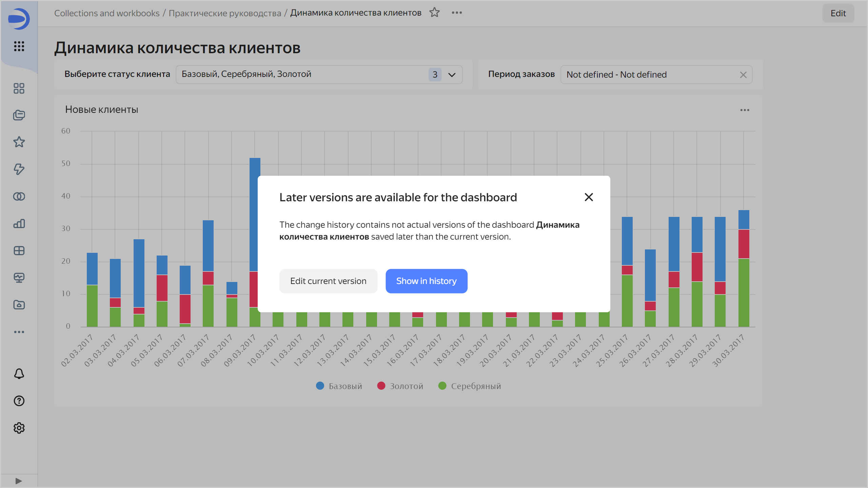Click Show in history button
868x488 pixels.
pyautogui.click(x=426, y=281)
